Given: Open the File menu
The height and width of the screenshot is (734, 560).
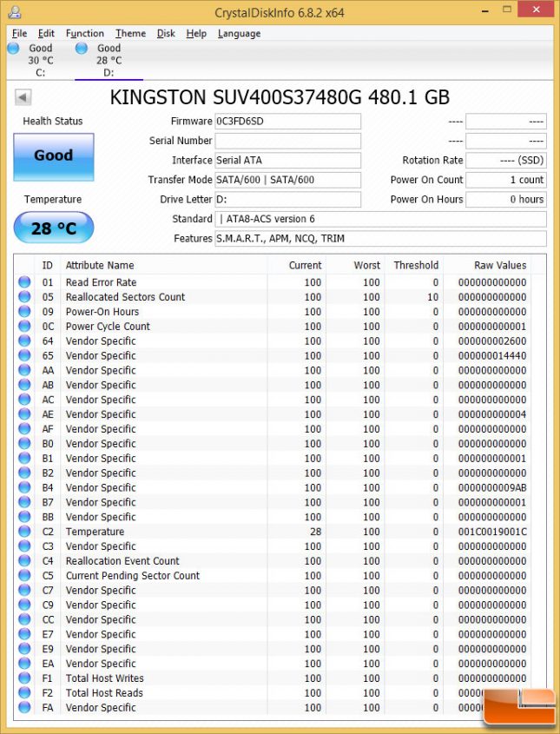Looking at the screenshot, I should click(x=19, y=33).
